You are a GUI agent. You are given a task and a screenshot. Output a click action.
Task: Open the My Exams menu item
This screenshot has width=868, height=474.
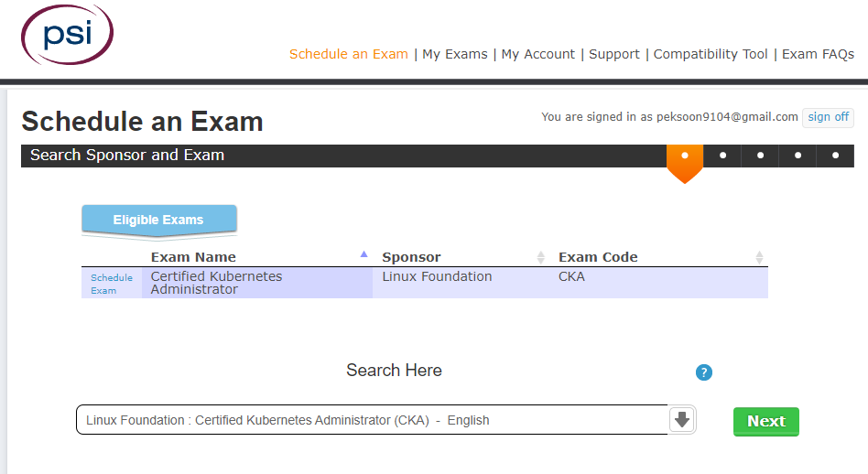point(454,54)
